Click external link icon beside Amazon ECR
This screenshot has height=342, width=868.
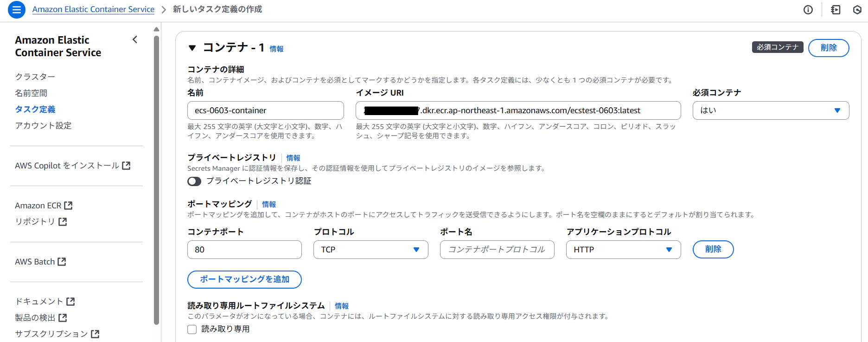[68, 205]
